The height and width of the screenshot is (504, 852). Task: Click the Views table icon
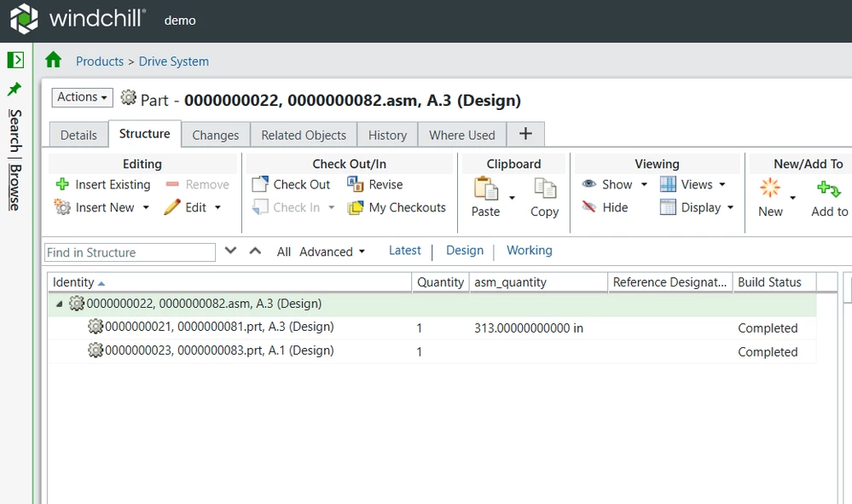tap(668, 184)
